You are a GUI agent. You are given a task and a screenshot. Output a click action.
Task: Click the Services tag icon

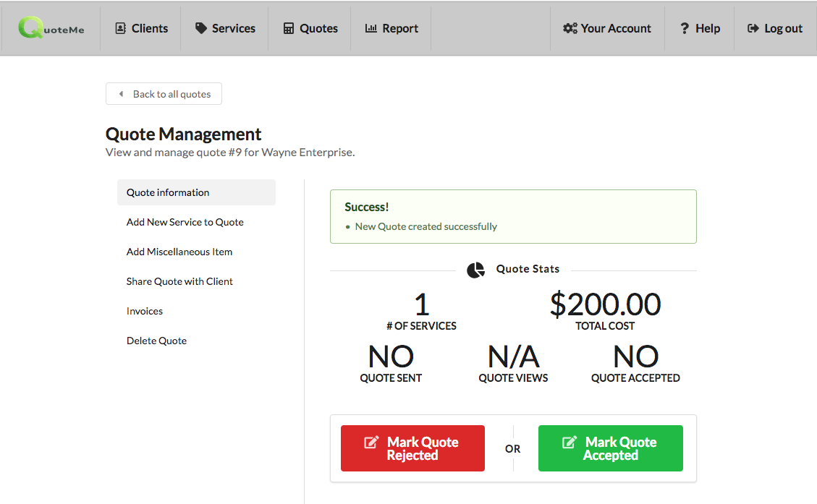tap(201, 28)
